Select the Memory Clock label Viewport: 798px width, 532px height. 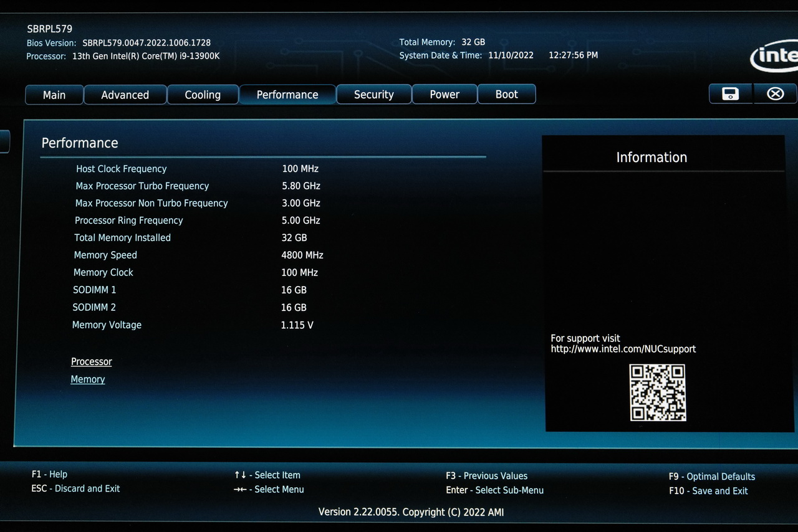103,272
